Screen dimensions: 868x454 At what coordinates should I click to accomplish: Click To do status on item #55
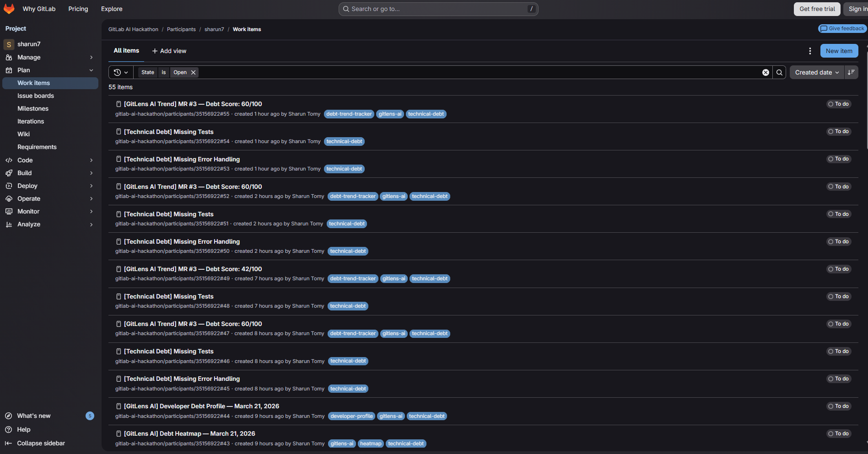pos(838,104)
